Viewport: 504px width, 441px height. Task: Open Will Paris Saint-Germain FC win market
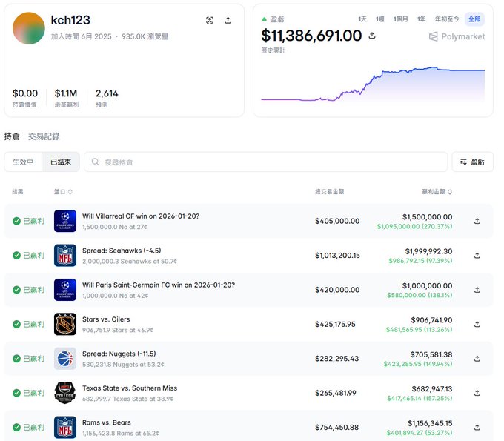pos(159,285)
